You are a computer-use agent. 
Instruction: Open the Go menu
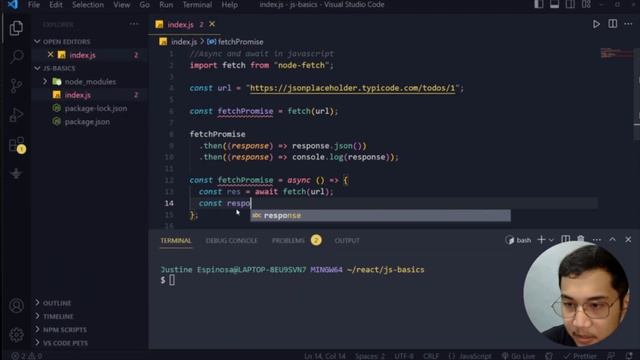click(x=144, y=4)
